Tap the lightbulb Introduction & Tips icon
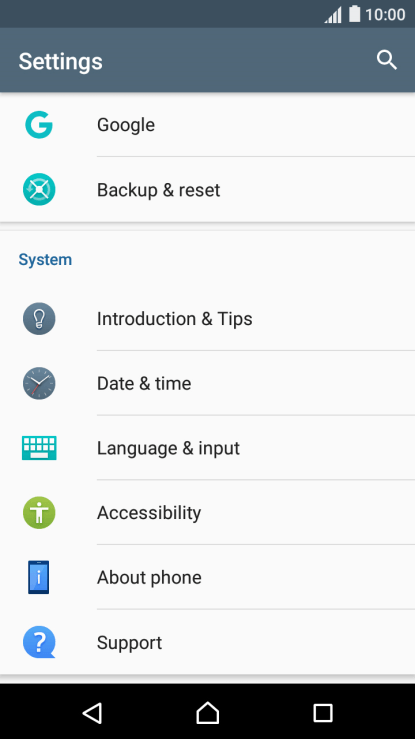The width and height of the screenshot is (415, 739). point(39,319)
